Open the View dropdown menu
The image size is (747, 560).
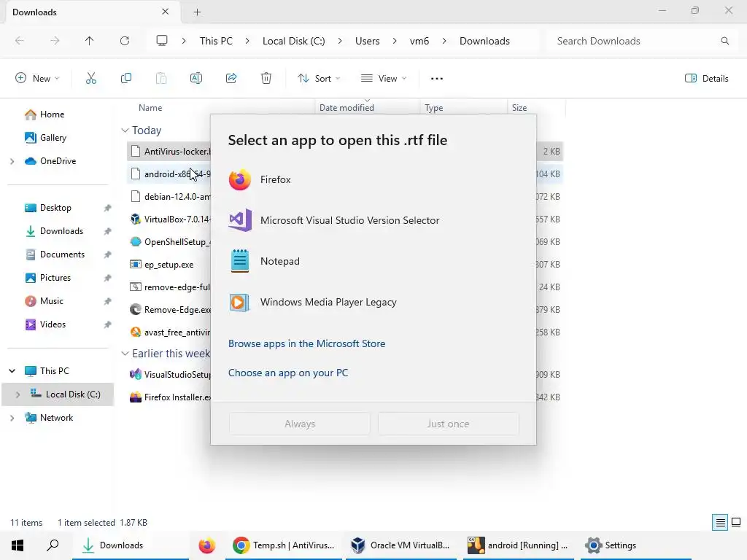(384, 79)
